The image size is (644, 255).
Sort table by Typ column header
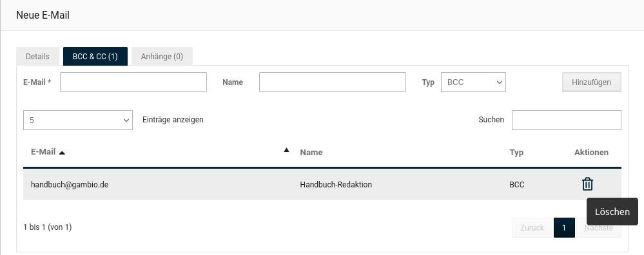pos(516,153)
